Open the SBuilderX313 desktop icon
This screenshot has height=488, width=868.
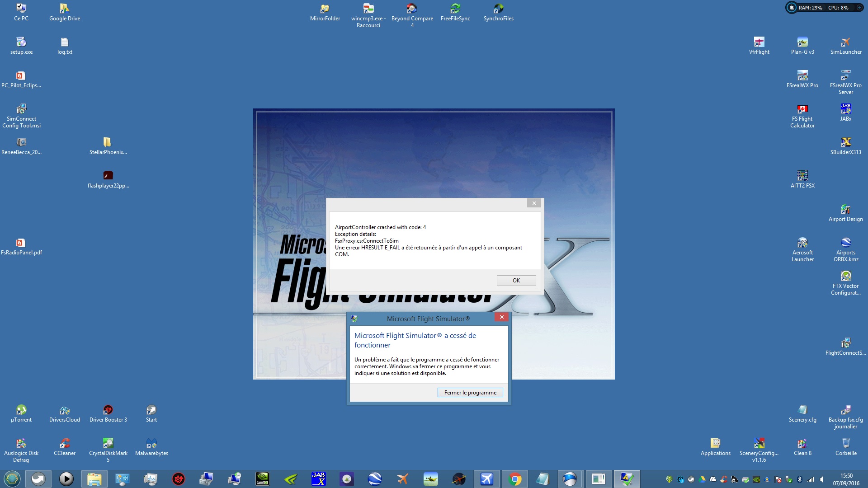tap(846, 146)
